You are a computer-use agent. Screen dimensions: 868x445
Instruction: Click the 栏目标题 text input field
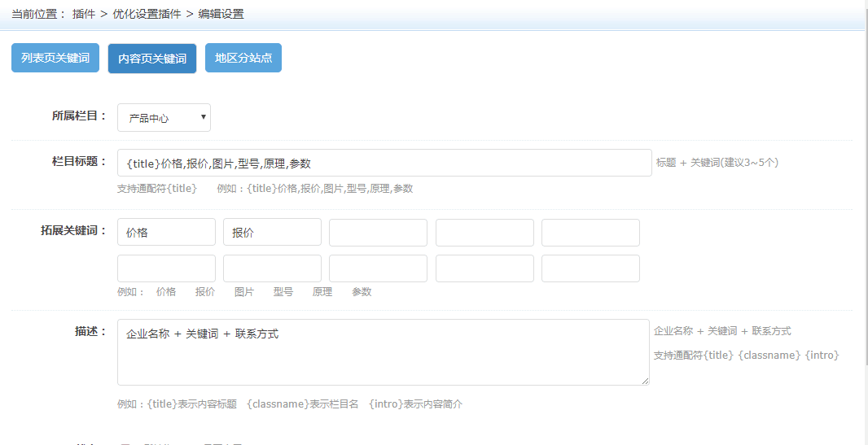384,163
